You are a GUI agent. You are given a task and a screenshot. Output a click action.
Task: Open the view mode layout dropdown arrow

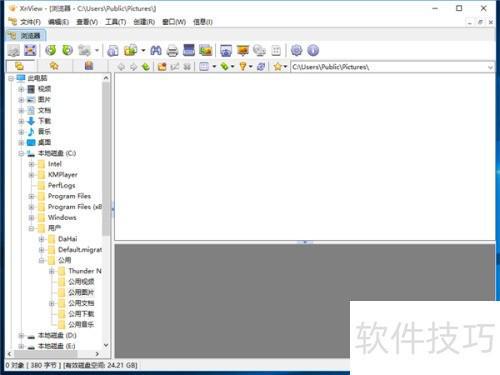click(214, 67)
